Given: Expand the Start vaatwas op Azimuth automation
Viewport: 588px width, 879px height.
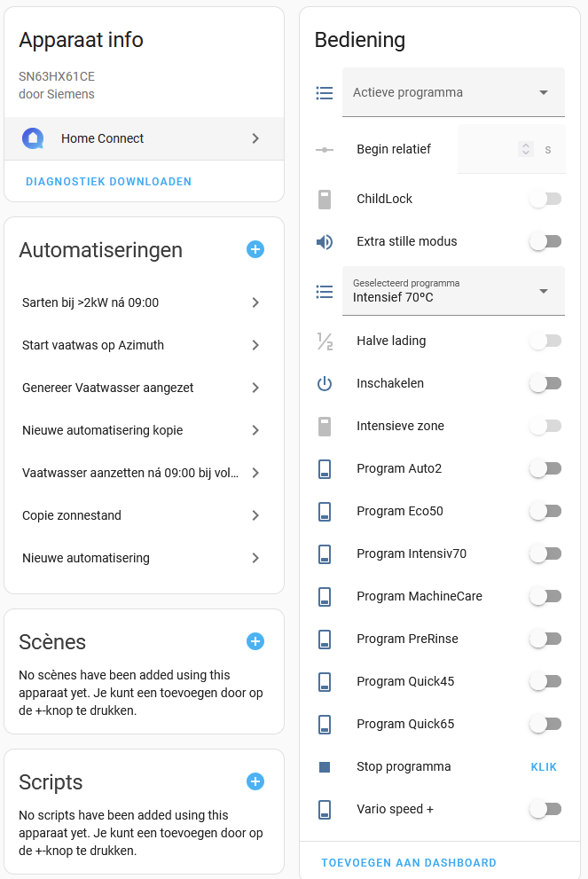Looking at the screenshot, I should click(x=144, y=345).
